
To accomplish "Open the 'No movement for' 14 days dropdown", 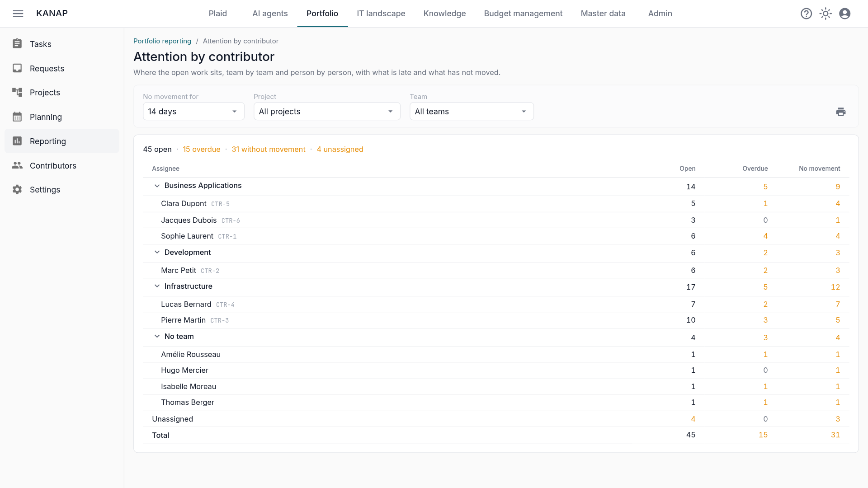I will point(193,112).
